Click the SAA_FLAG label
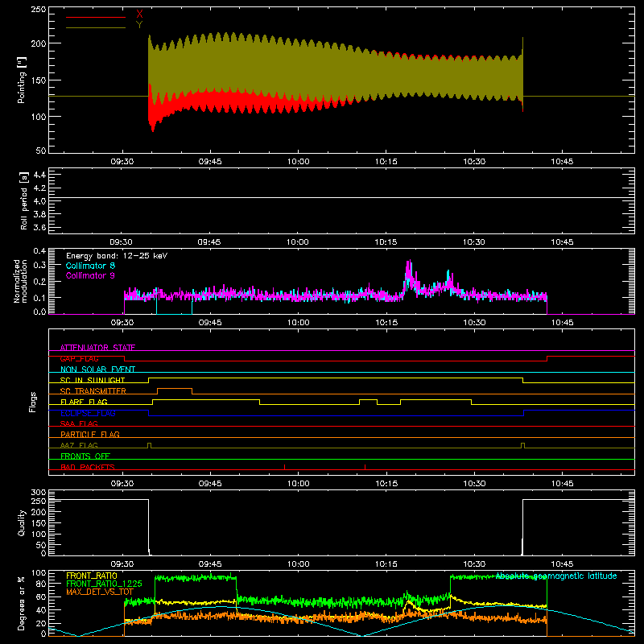Screen dimensions: 644x644 (x=79, y=423)
